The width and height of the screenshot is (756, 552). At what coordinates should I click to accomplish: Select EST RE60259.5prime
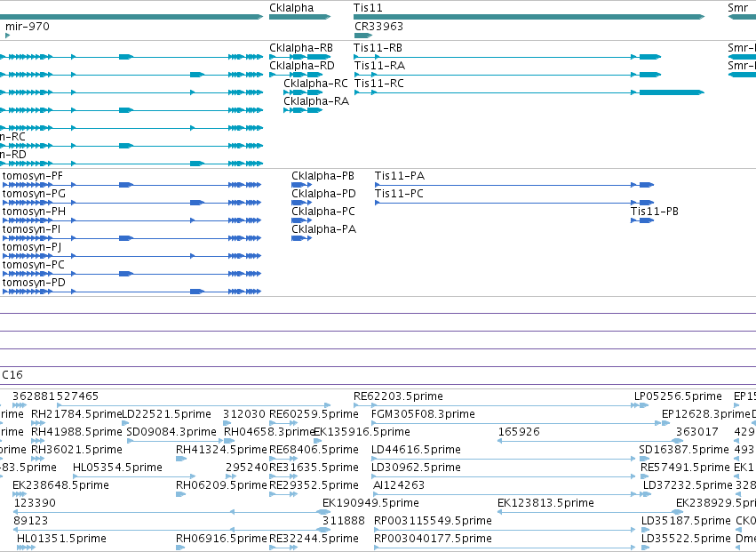(283, 423)
